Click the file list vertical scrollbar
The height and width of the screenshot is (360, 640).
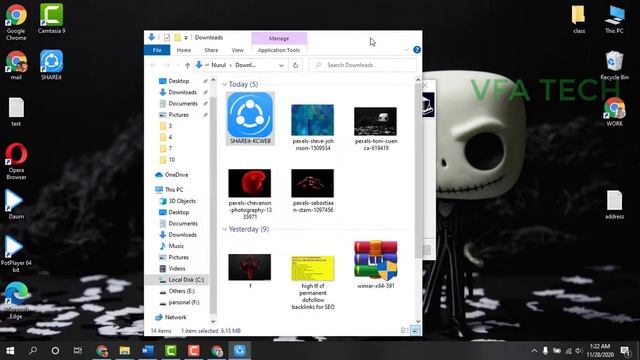(418, 171)
